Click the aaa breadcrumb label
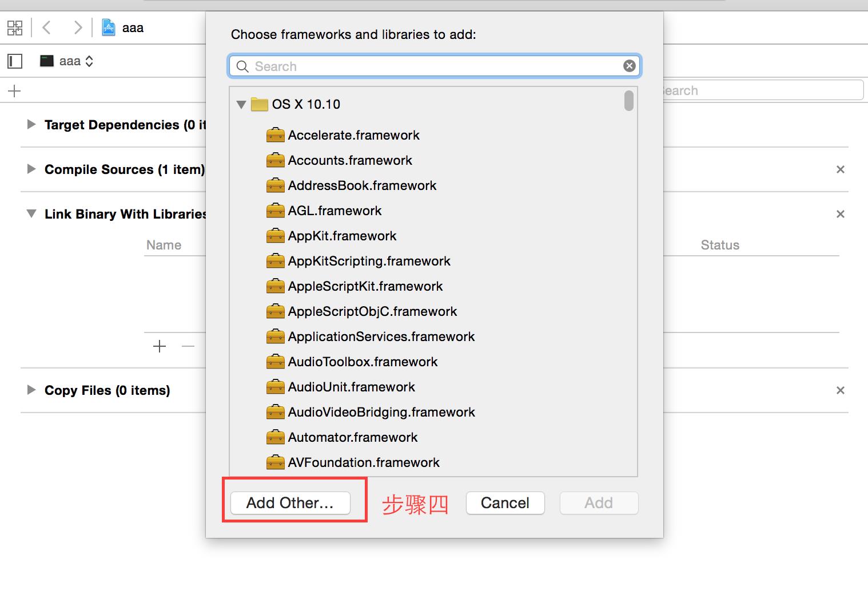This screenshot has width=868, height=610. [133, 27]
